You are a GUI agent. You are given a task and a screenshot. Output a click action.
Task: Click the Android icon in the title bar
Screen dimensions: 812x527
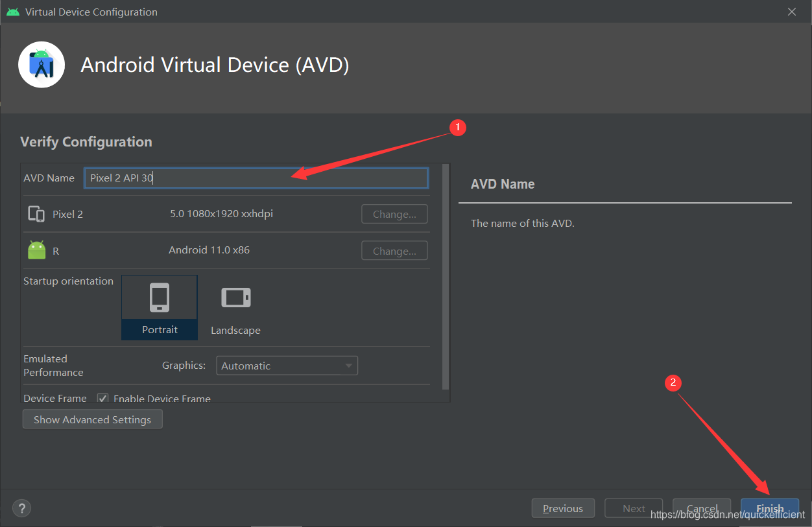[13, 11]
